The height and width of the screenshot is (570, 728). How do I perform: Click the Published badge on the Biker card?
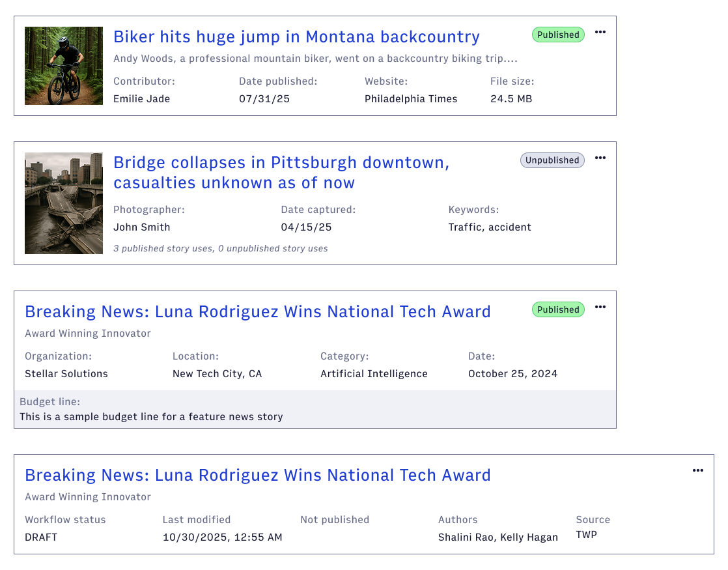(x=558, y=35)
